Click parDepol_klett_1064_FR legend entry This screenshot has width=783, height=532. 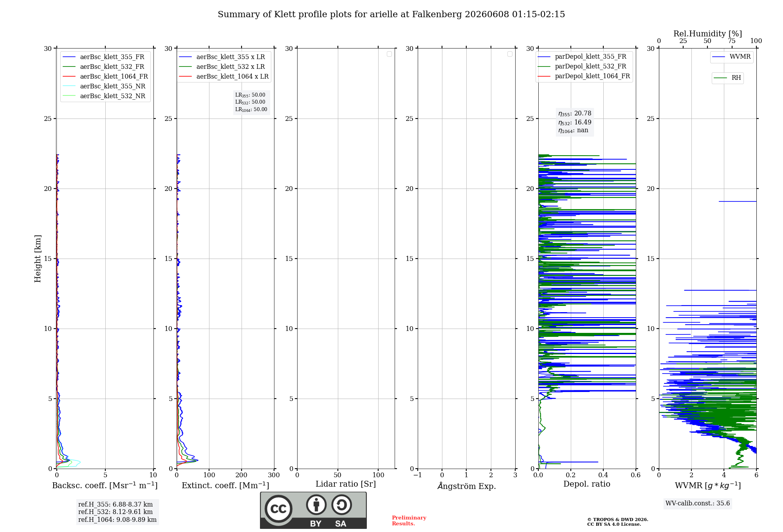point(584,76)
